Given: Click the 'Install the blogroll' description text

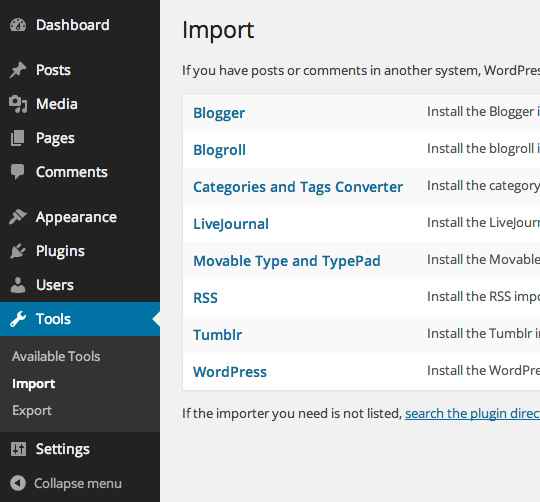Looking at the screenshot, I should click(x=483, y=149).
